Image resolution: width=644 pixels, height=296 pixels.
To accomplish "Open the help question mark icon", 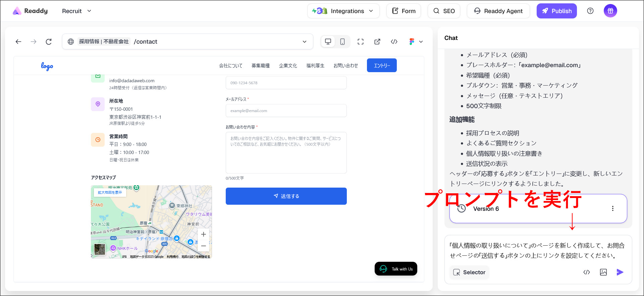I will [x=590, y=11].
